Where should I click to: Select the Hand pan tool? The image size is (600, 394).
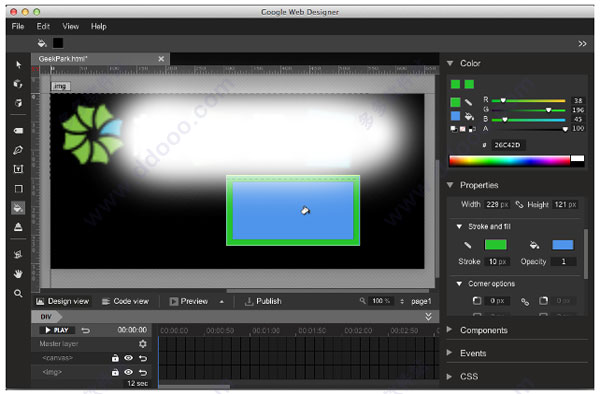pyautogui.click(x=18, y=274)
